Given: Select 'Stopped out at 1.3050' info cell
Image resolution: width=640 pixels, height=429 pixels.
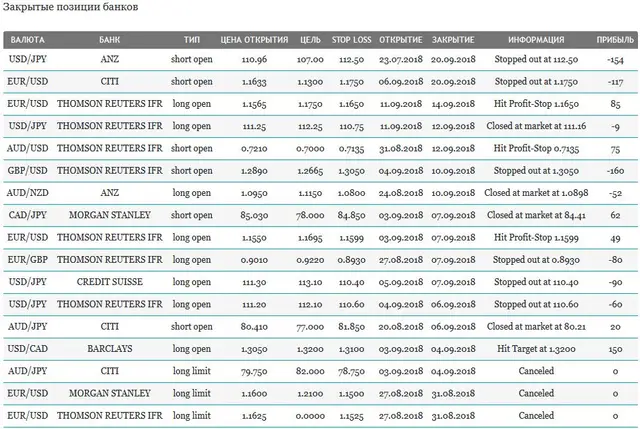Looking at the screenshot, I should pyautogui.click(x=536, y=171).
